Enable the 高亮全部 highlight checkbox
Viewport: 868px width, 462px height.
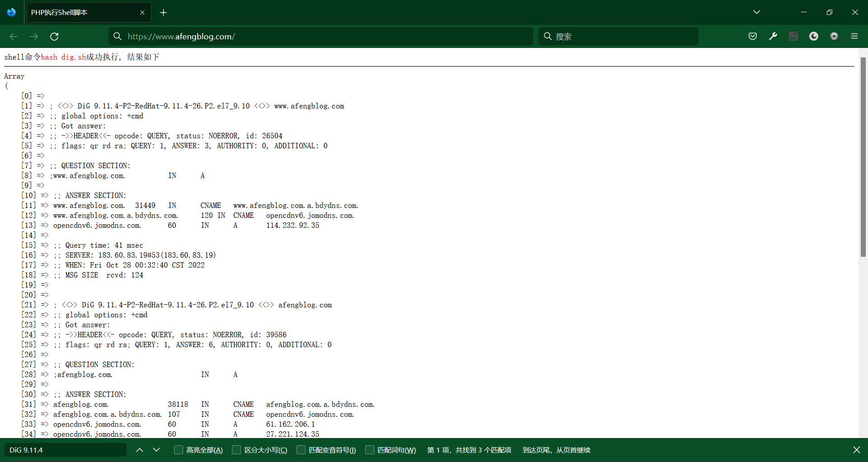(178, 450)
